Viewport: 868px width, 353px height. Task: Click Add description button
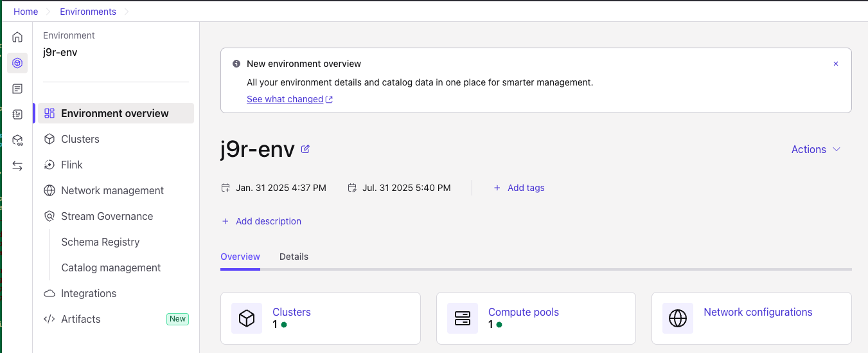click(261, 221)
